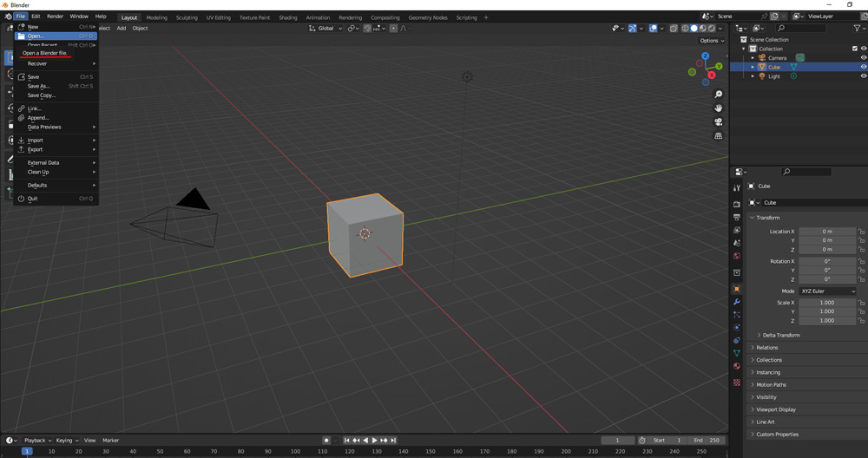Image resolution: width=868 pixels, height=458 pixels.
Task: Expand the Delta Transform panel
Action: coord(781,335)
